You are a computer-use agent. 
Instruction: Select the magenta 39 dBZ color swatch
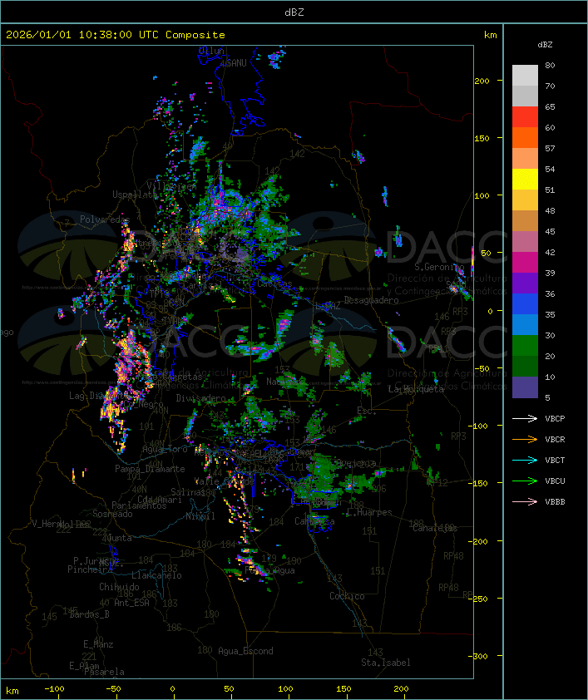point(525,263)
